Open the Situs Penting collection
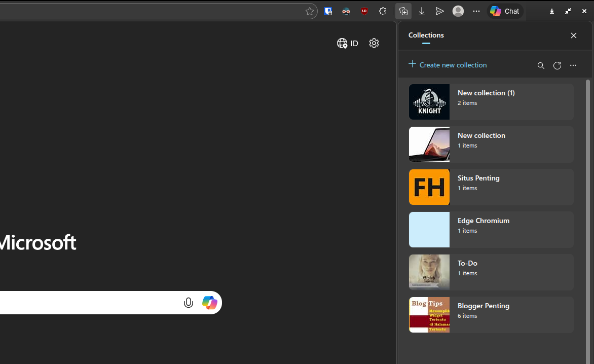This screenshot has width=594, height=364. (x=491, y=187)
